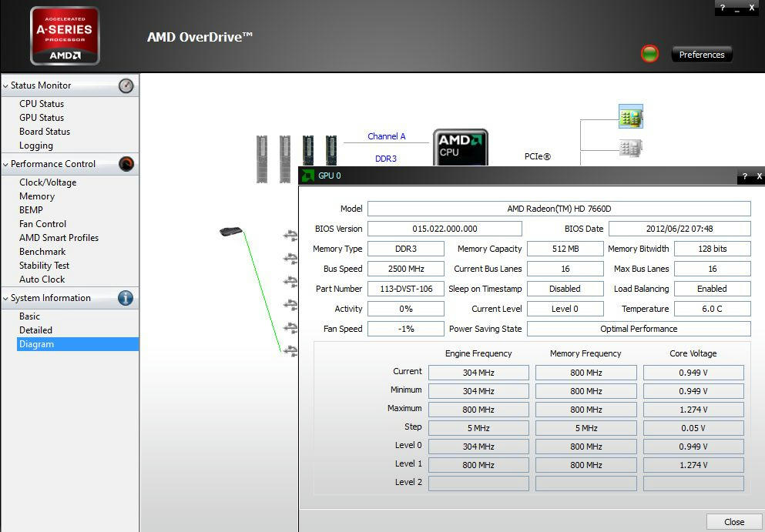Click the USB port icon joined to green line

(x=290, y=350)
